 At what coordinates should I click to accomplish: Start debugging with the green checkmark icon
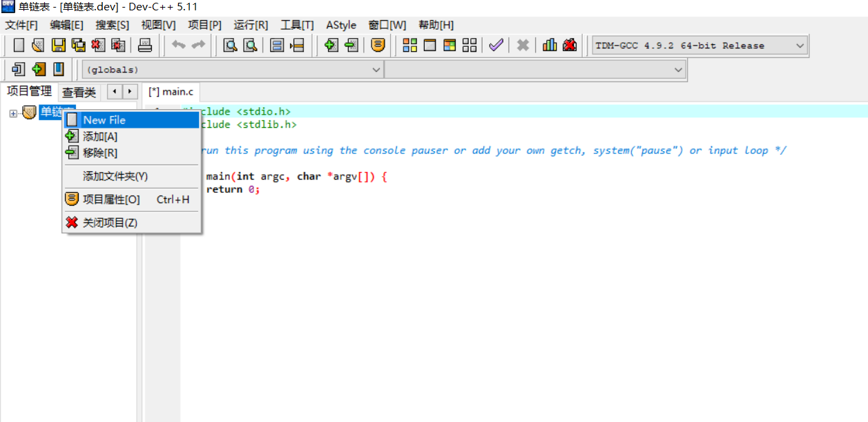click(x=495, y=44)
